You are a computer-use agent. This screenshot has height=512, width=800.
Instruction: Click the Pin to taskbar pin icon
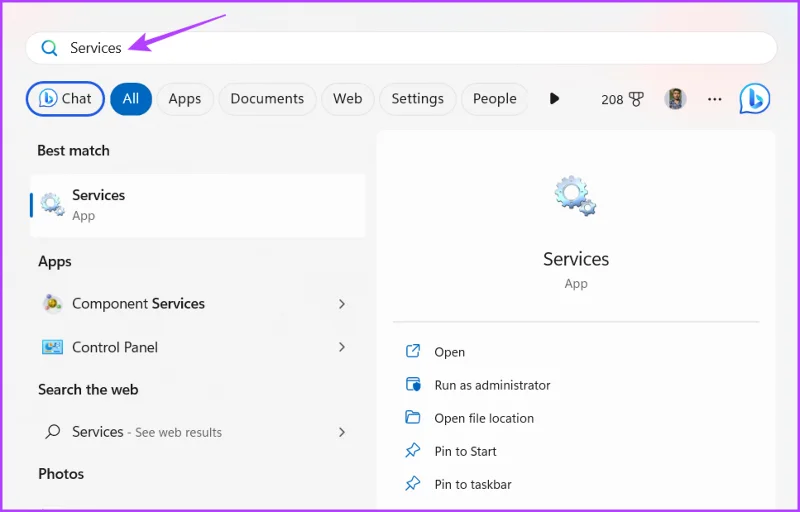coord(412,484)
